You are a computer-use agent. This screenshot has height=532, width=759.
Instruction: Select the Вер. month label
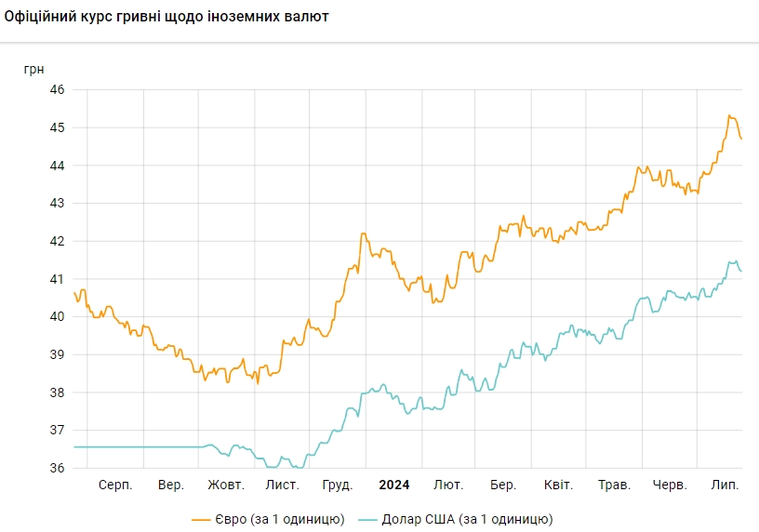(171, 485)
